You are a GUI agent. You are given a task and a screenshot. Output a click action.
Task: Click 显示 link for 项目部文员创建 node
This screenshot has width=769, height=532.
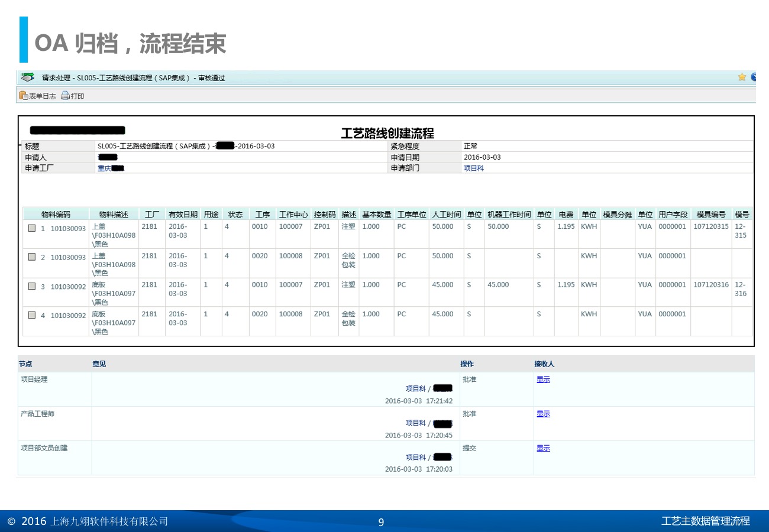click(x=543, y=448)
